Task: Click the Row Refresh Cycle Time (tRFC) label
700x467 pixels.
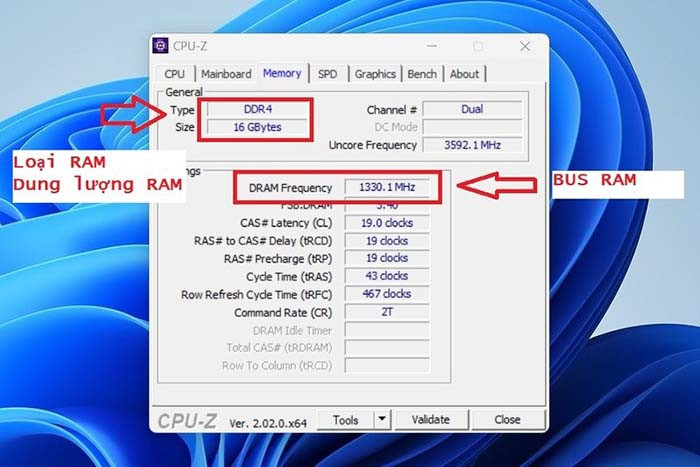Action: tap(256, 295)
